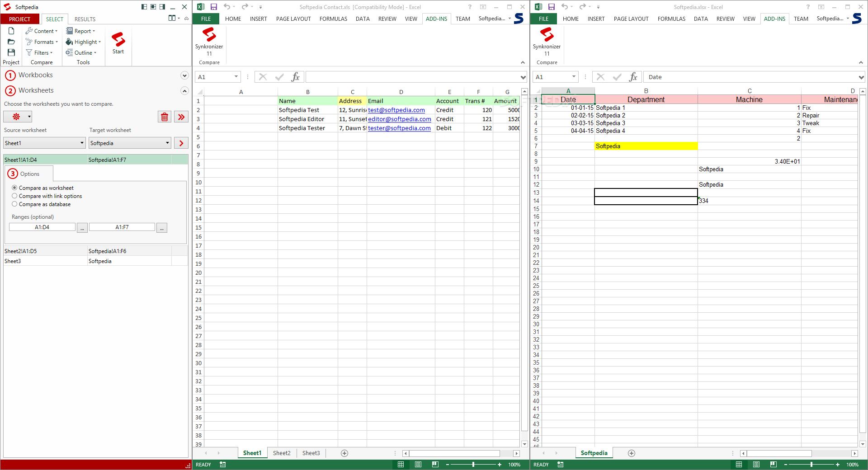Viewport: 868px width, 470px height.
Task: Click the new project icon in Synkronizer
Action: point(11,31)
